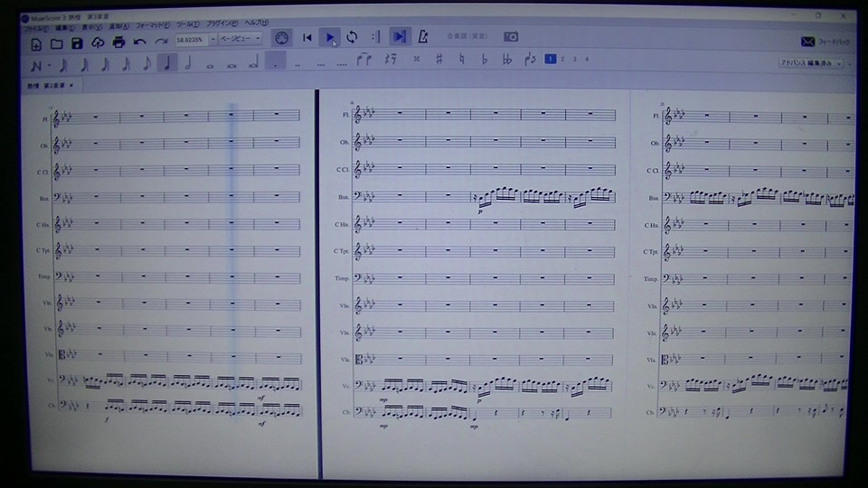This screenshot has height=488, width=868.
Task: Toggle the metronome icon
Action: pos(423,36)
